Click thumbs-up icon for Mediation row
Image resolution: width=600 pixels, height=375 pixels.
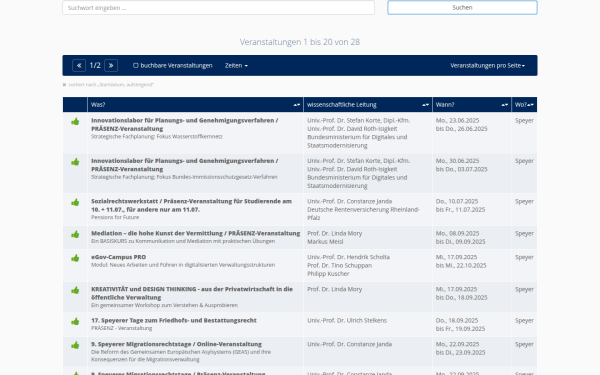[75, 235]
